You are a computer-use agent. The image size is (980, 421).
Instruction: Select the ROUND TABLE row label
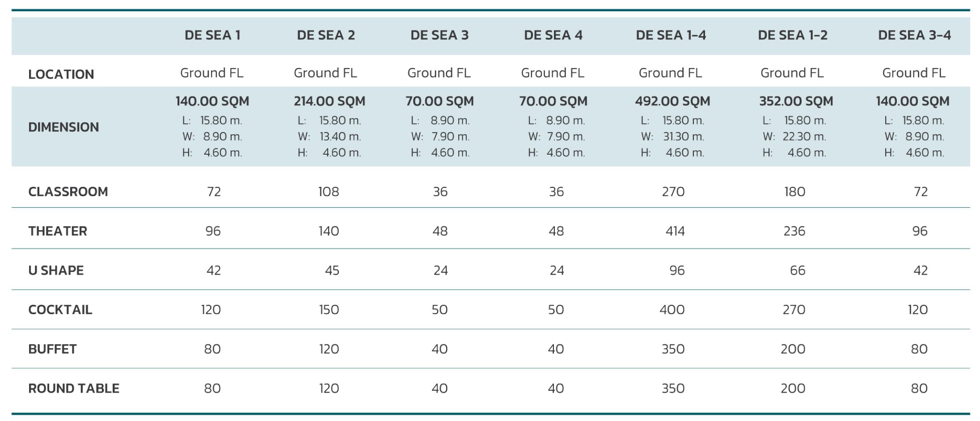pos(74,388)
